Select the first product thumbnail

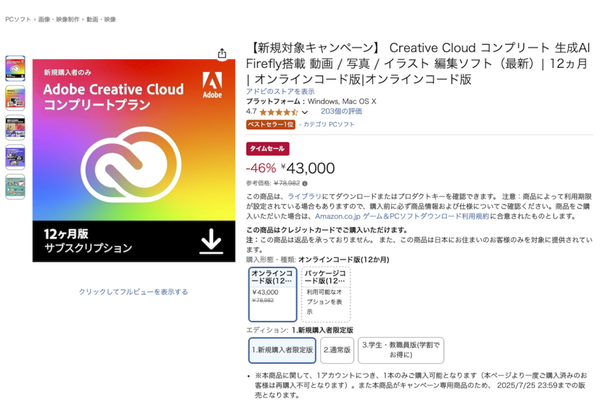coord(15,68)
